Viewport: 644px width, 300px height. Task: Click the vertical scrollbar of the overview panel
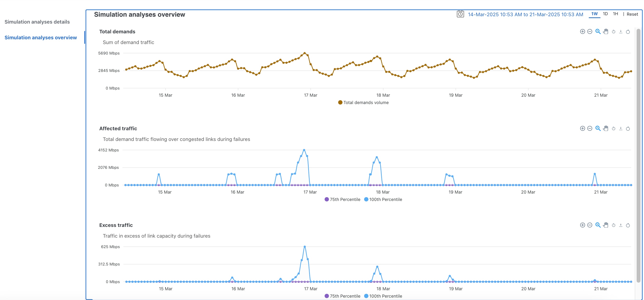638,155
